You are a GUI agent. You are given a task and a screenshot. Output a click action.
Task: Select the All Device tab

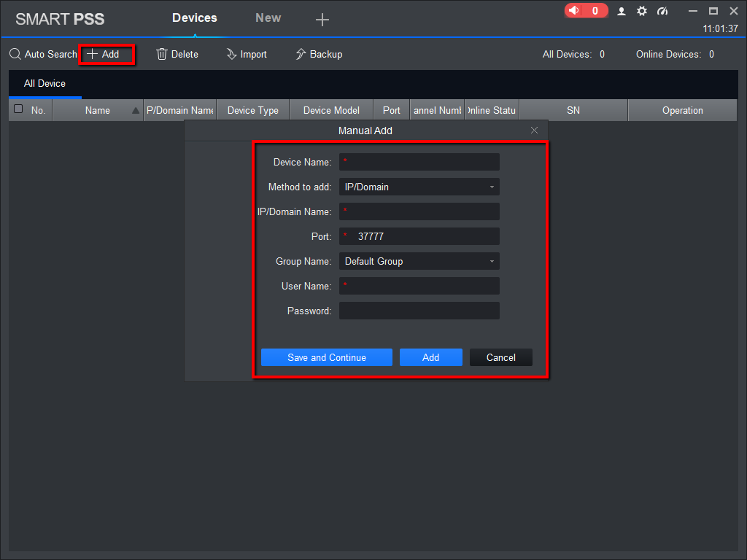pos(44,83)
